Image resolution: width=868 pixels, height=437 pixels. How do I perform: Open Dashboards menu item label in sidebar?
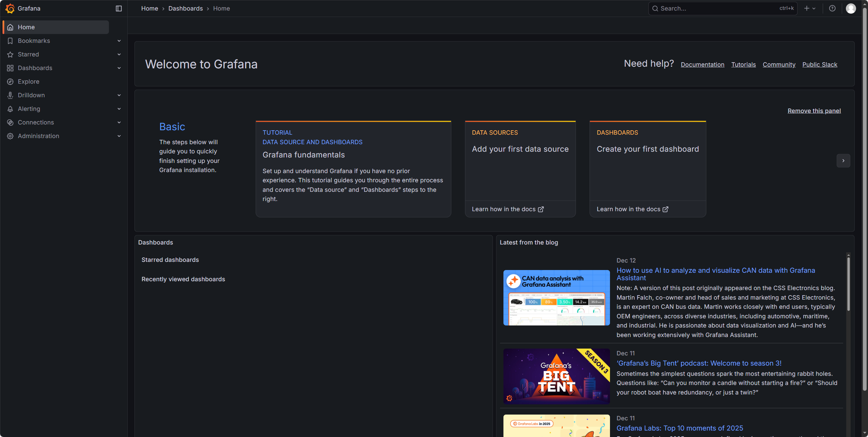click(x=35, y=68)
